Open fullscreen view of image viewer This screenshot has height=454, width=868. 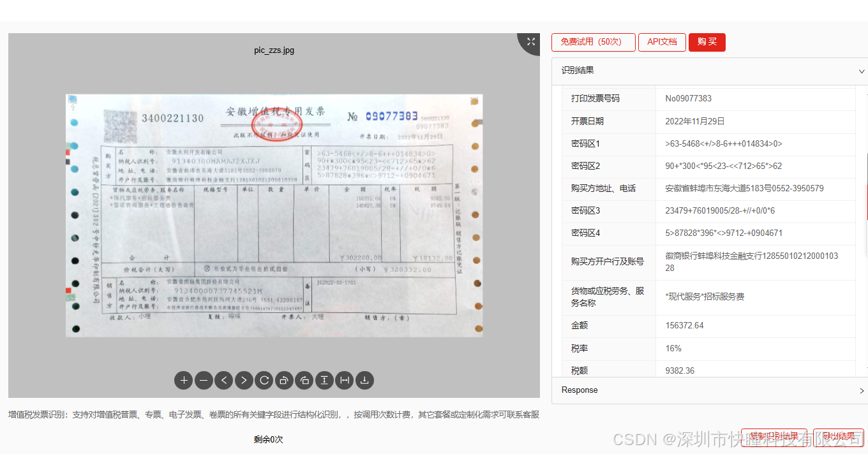[530, 41]
